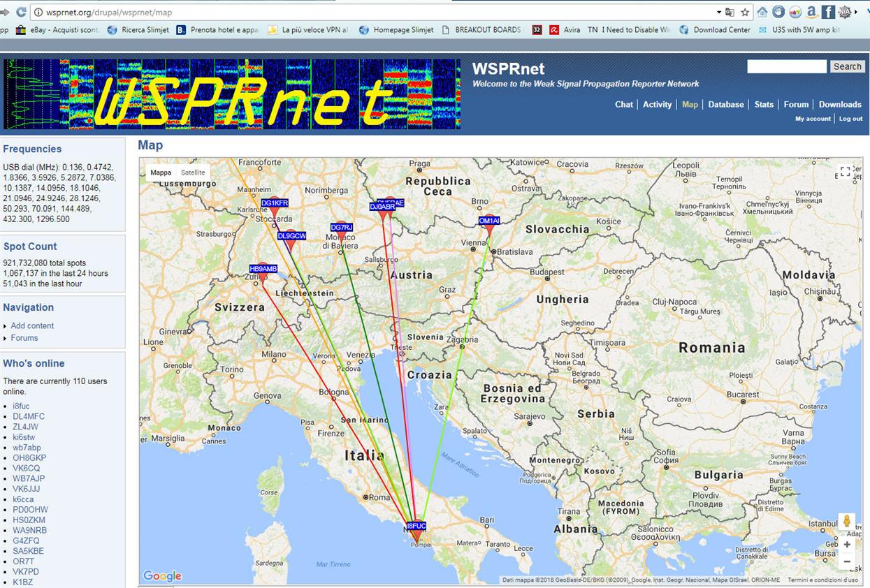Open the eBay toolbar icon
This screenshot has height=588, width=870.
pos(795,12)
